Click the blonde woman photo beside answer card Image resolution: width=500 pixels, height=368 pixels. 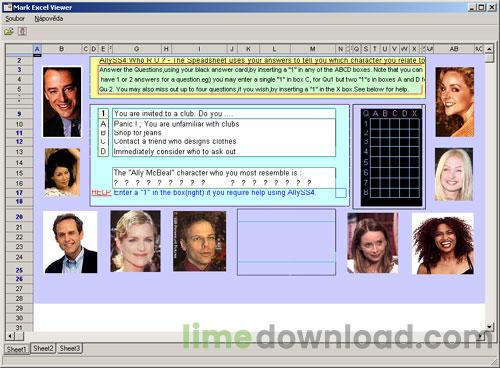[x=454, y=174]
